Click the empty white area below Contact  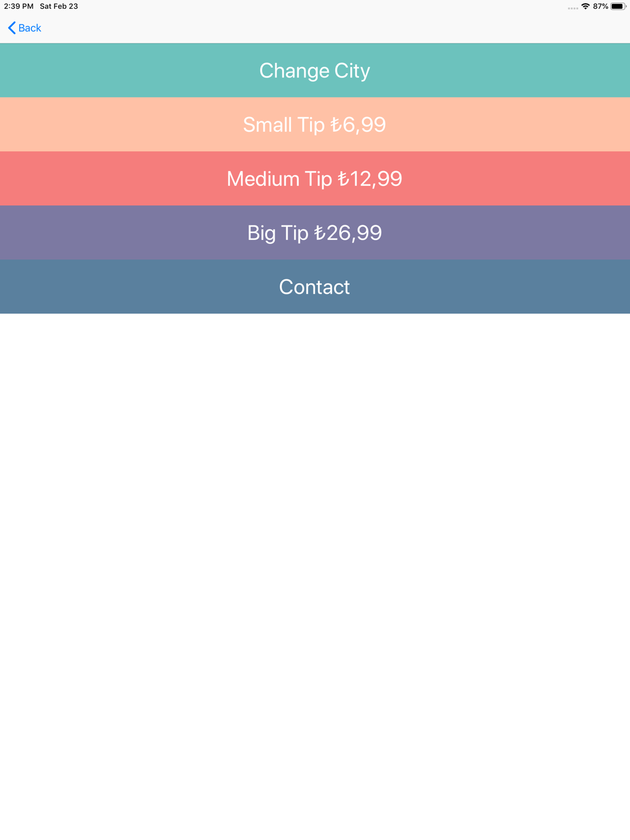(x=315, y=576)
